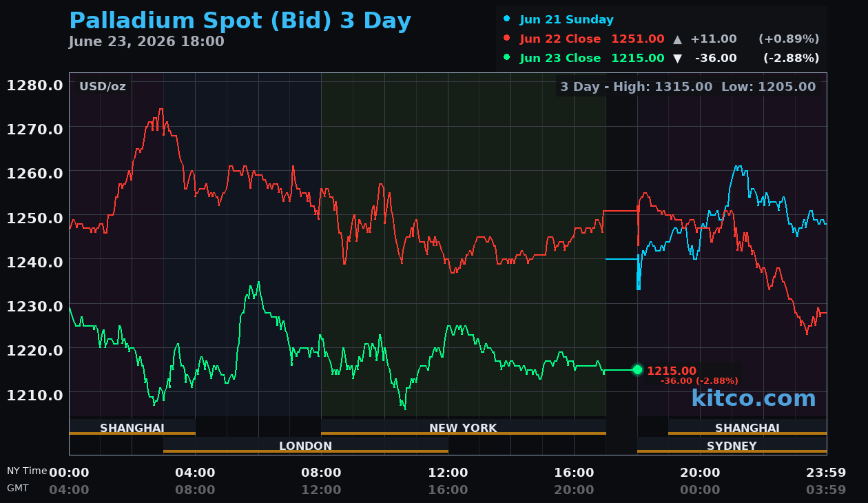The height and width of the screenshot is (503, 868).
Task: Click the 1215.00 close value in legend
Action: point(638,58)
